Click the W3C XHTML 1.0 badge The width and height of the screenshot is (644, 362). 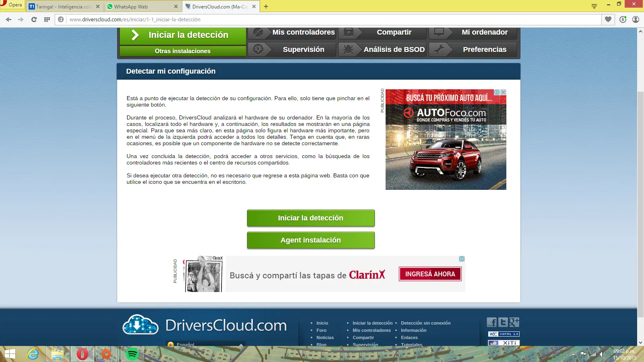pyautogui.click(x=504, y=334)
